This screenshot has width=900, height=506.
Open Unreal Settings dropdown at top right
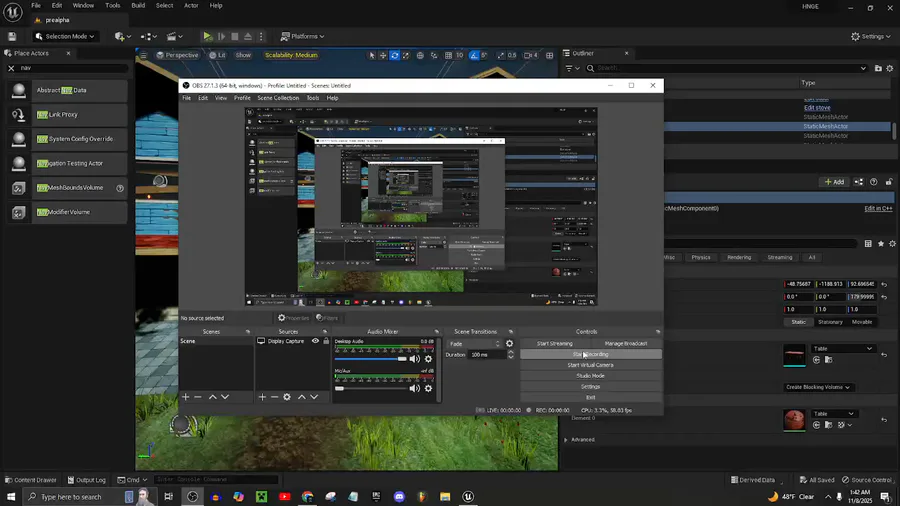[871, 36]
